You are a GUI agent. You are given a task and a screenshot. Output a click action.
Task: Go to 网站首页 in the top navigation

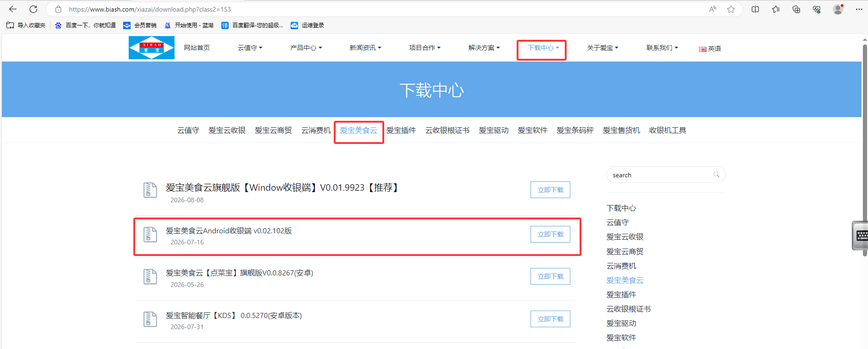pyautogui.click(x=197, y=48)
